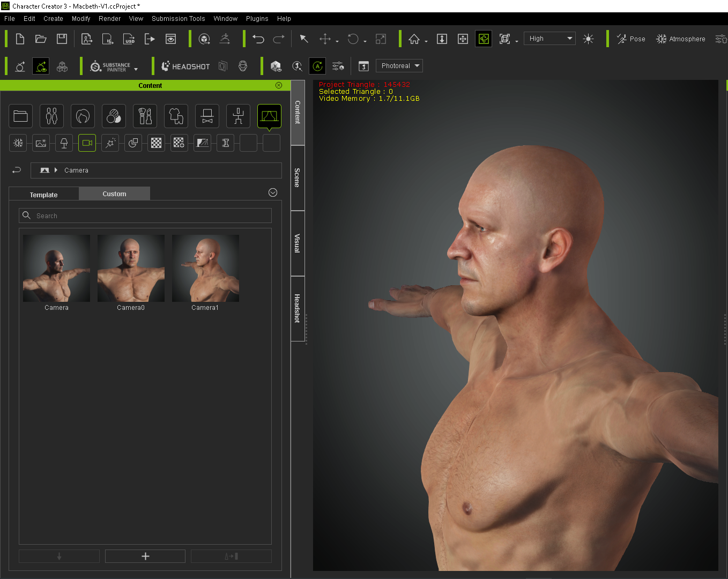Select the Skin materials content category icon

coord(114,116)
